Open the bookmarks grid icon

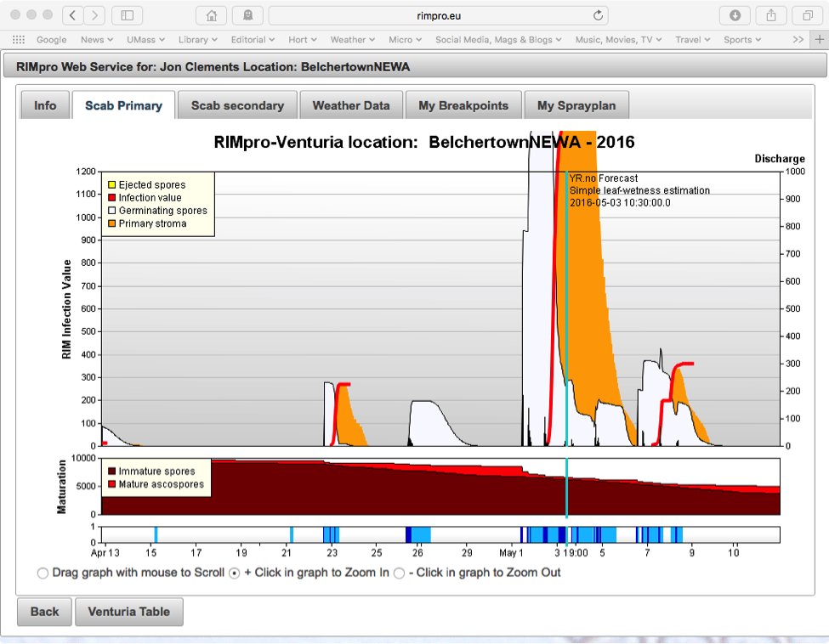pos(19,40)
